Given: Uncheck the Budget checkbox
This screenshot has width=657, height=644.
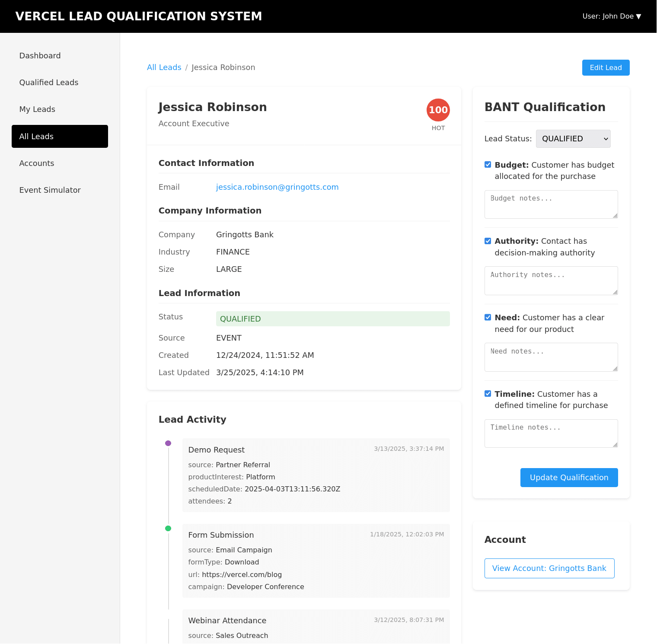Looking at the screenshot, I should pos(488,165).
